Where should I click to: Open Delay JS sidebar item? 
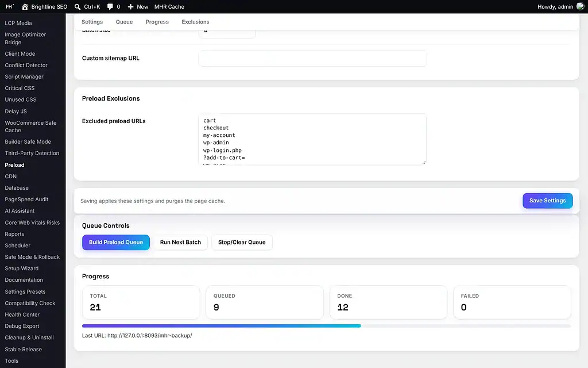point(16,111)
